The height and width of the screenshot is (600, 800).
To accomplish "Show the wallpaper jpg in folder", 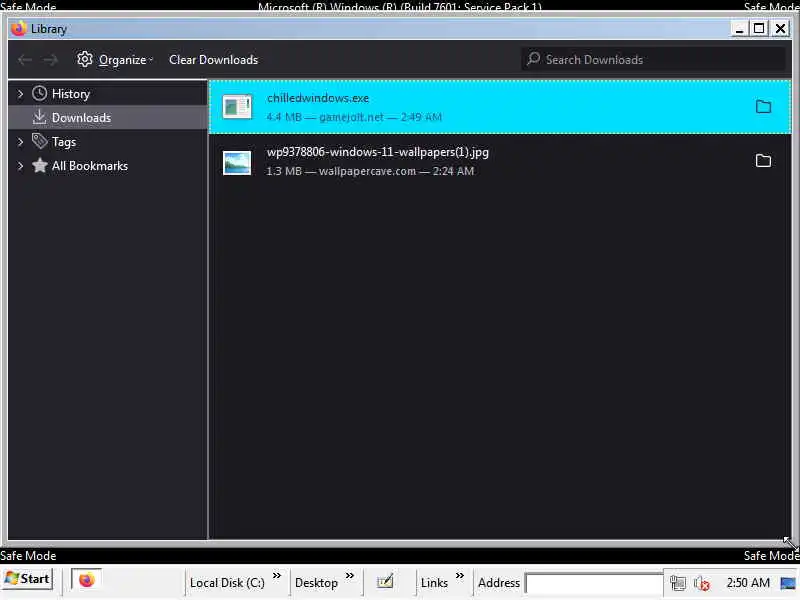I will 763,161.
